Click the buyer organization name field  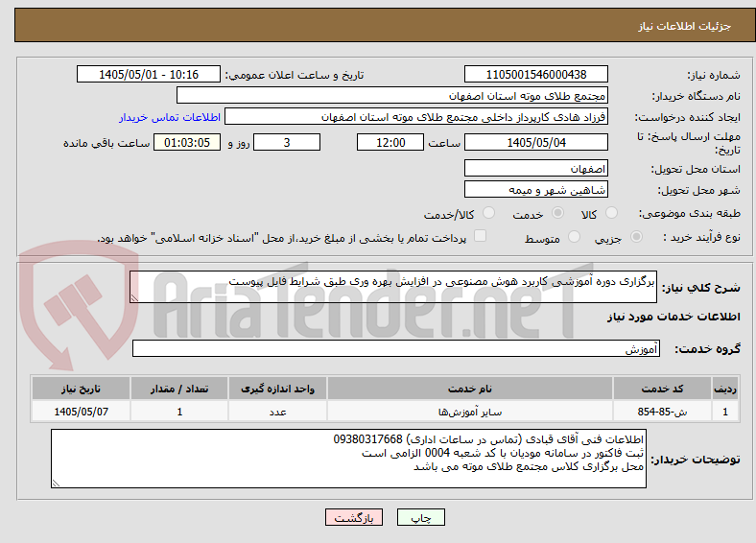coord(392,96)
